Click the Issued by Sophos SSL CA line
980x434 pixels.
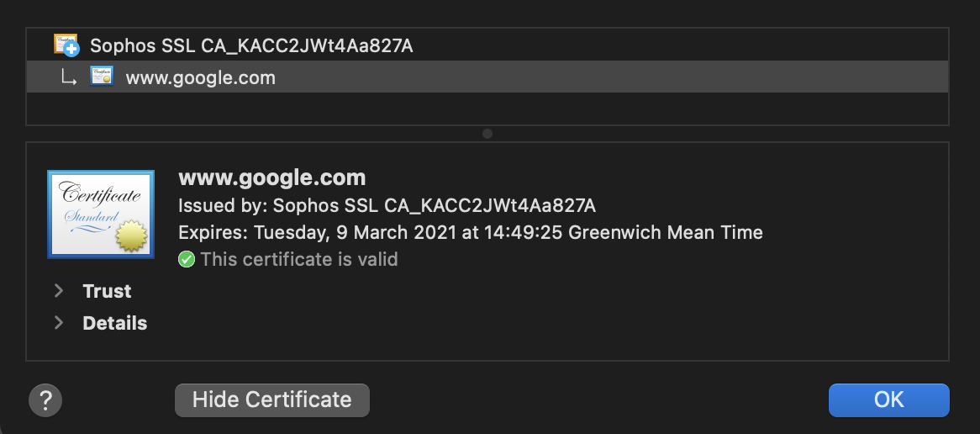(x=387, y=206)
